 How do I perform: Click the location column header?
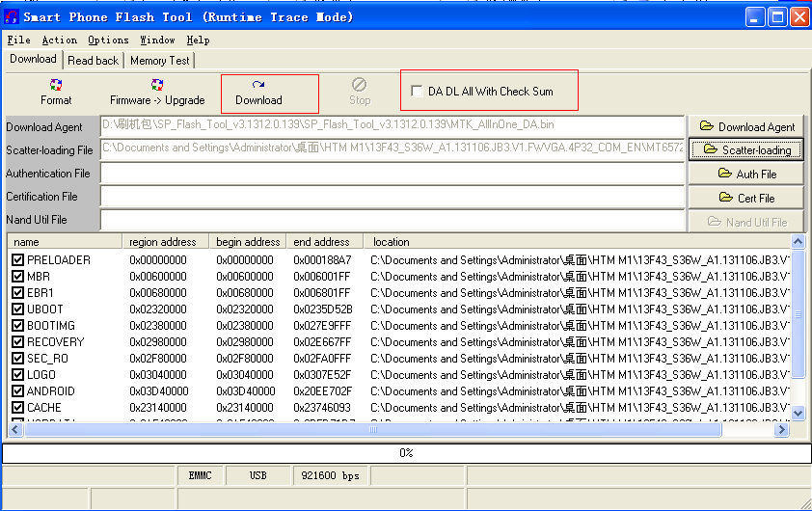pos(577,242)
